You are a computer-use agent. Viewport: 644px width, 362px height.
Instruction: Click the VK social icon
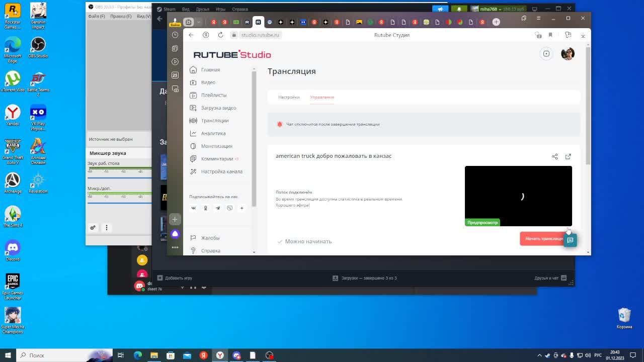click(x=193, y=208)
